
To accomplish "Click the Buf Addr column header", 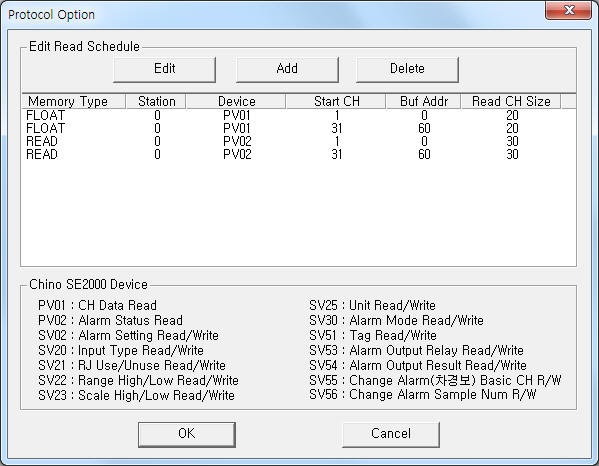I will tap(424, 102).
